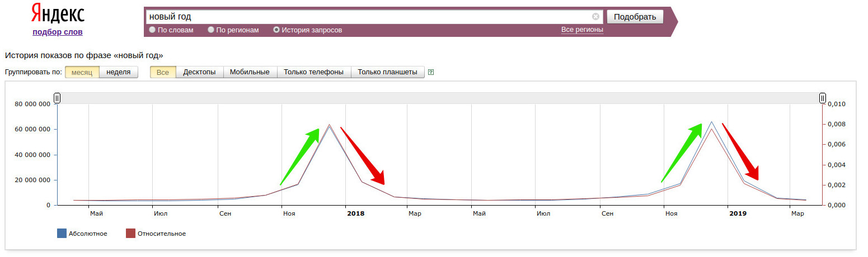Switch to the 'Десктопы' tab
This screenshot has height=257, width=868.
(x=199, y=72)
